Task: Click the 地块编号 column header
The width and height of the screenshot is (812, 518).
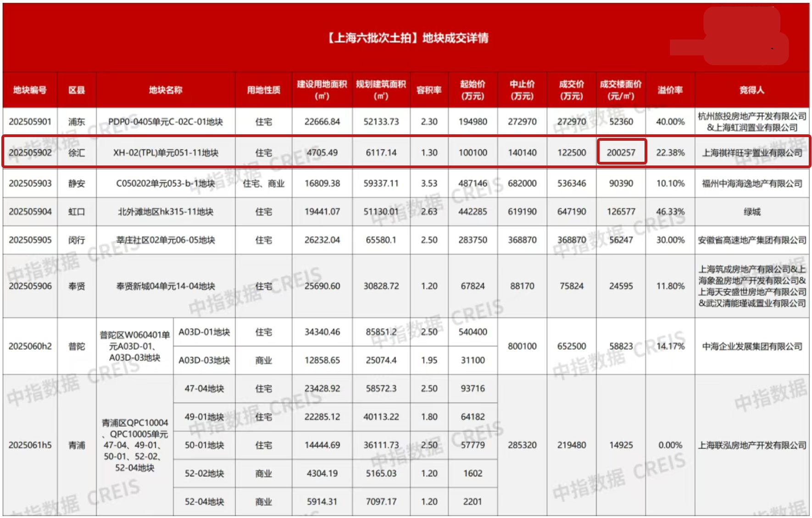Action: click(30, 90)
